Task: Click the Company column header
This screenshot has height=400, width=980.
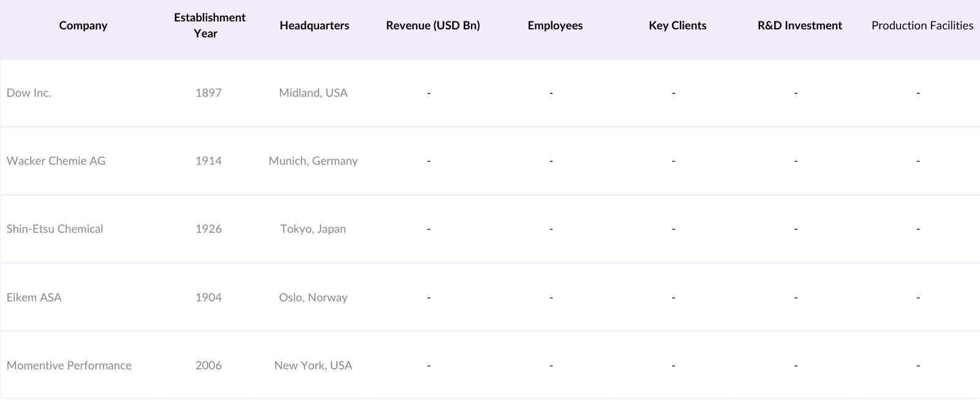Action: point(83,26)
